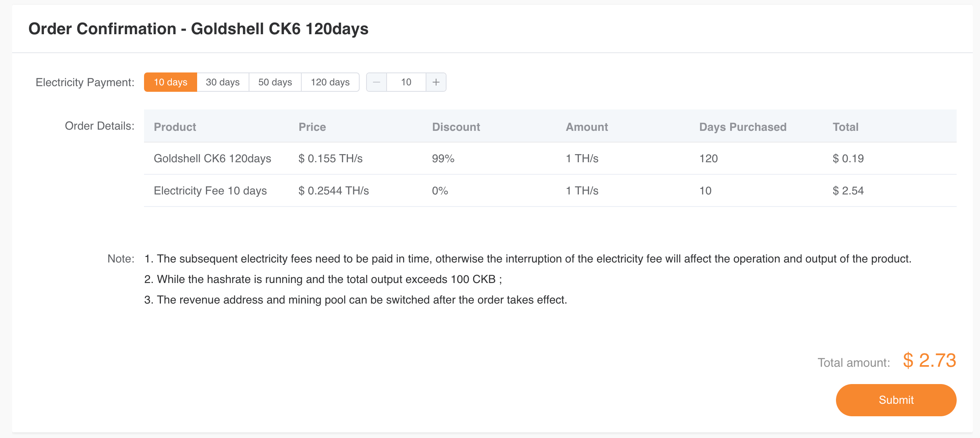Click the Discount column header
This screenshot has width=980, height=438.
(x=456, y=127)
